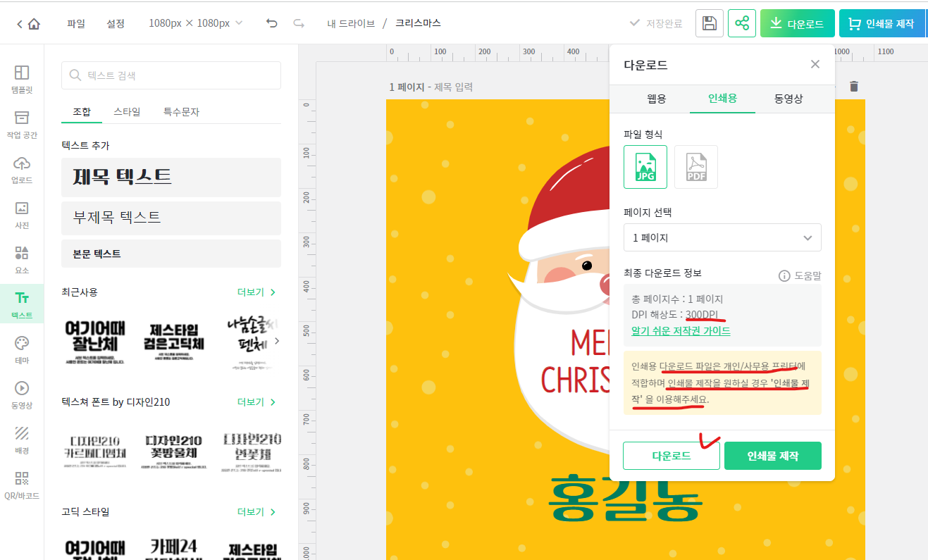The height and width of the screenshot is (560, 928).
Task: Close the 다운로드 dialog
Action: click(815, 64)
